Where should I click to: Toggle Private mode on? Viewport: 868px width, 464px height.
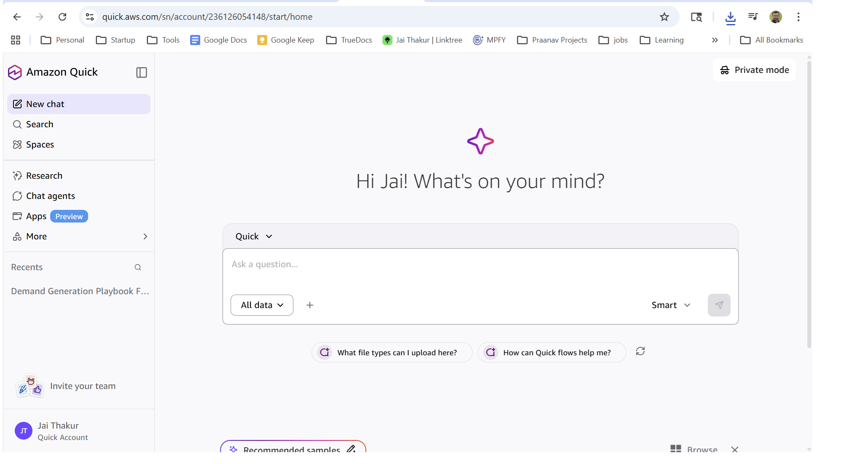tap(754, 70)
